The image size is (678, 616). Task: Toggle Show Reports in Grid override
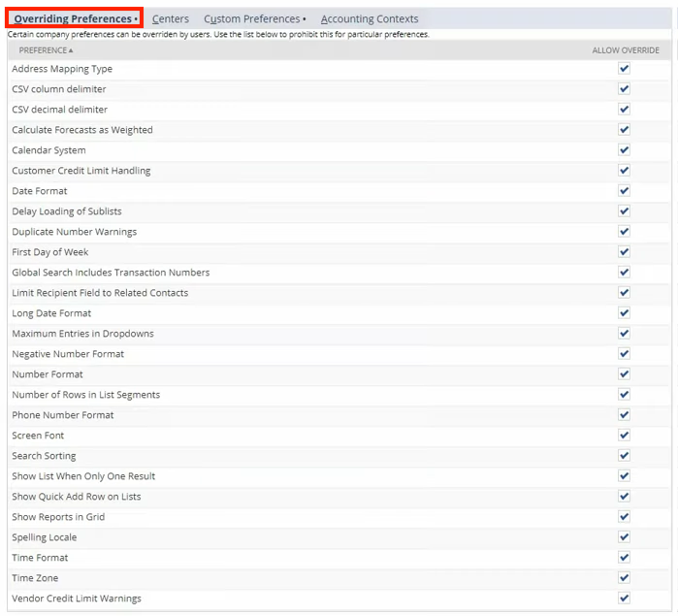(624, 516)
